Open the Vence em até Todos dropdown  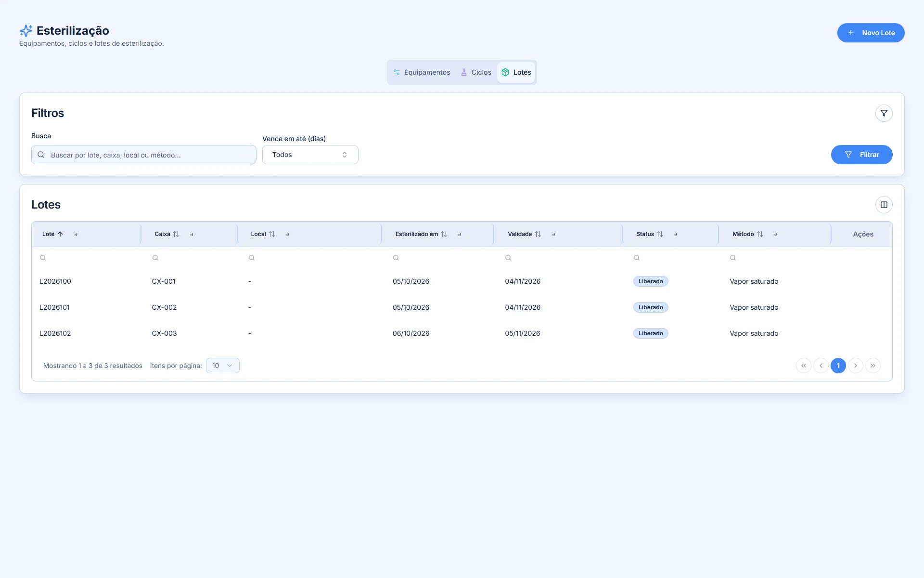point(310,155)
